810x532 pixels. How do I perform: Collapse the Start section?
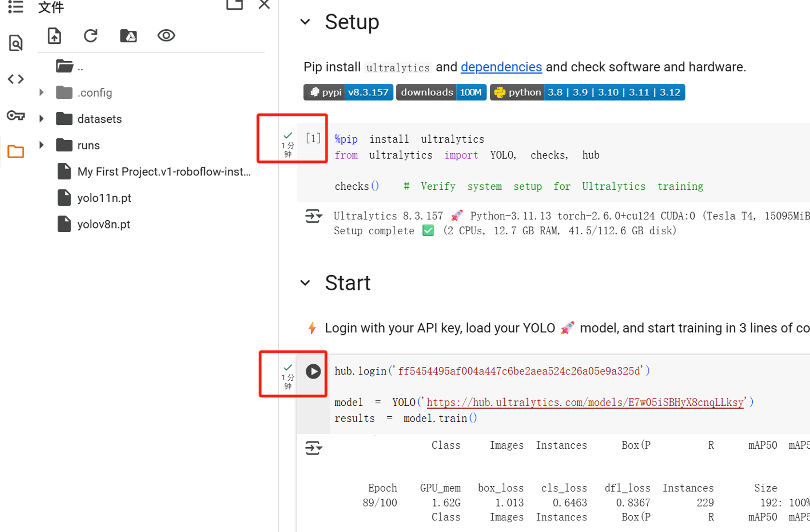[305, 283]
